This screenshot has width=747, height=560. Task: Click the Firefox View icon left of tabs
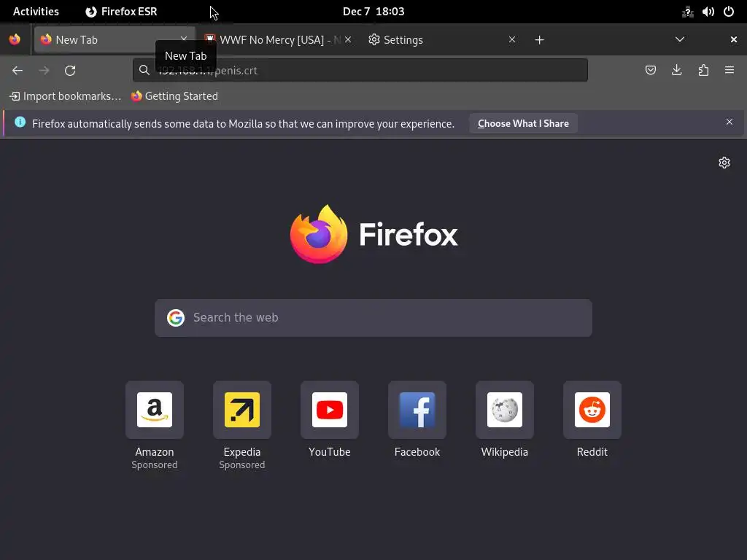click(x=15, y=39)
